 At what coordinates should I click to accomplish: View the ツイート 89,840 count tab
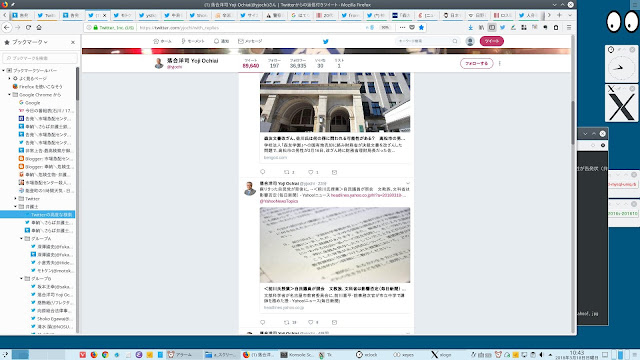[x=251, y=63]
